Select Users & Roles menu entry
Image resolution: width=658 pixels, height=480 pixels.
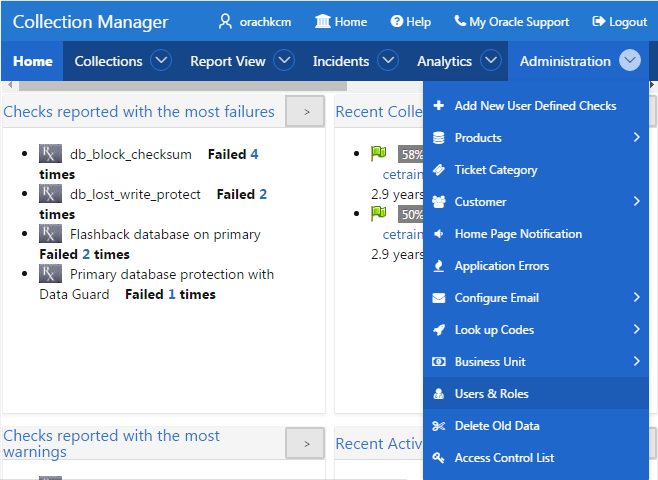pyautogui.click(x=536, y=394)
